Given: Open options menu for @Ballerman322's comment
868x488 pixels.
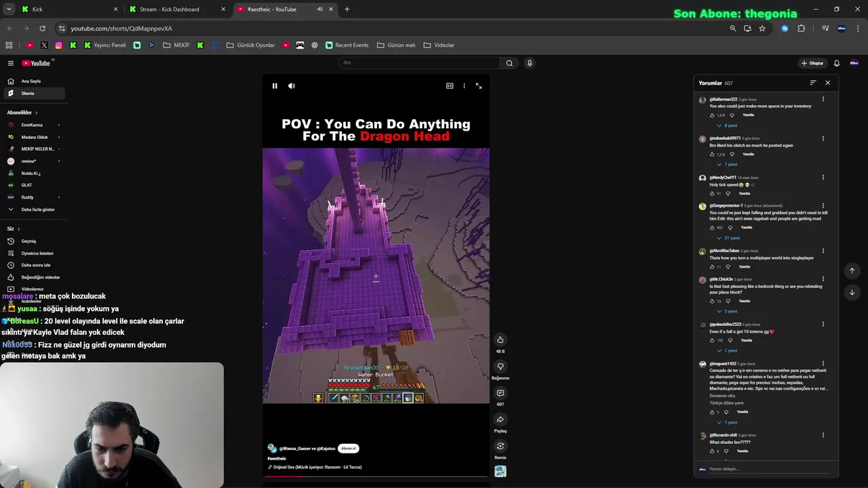Looking at the screenshot, I should point(823,100).
